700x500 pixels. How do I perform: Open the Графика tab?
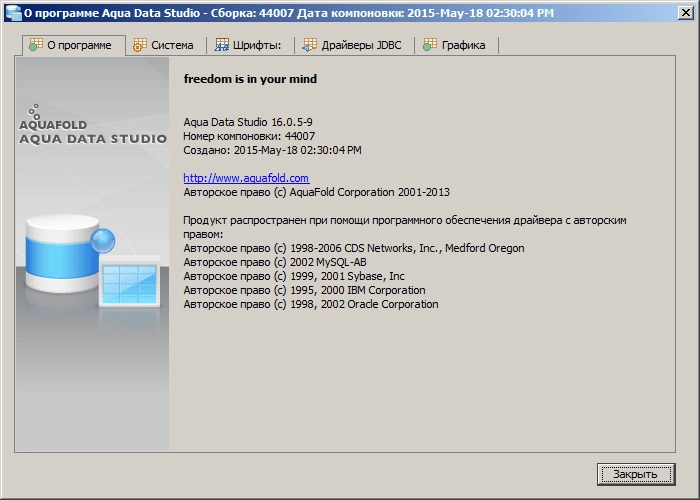click(457, 45)
